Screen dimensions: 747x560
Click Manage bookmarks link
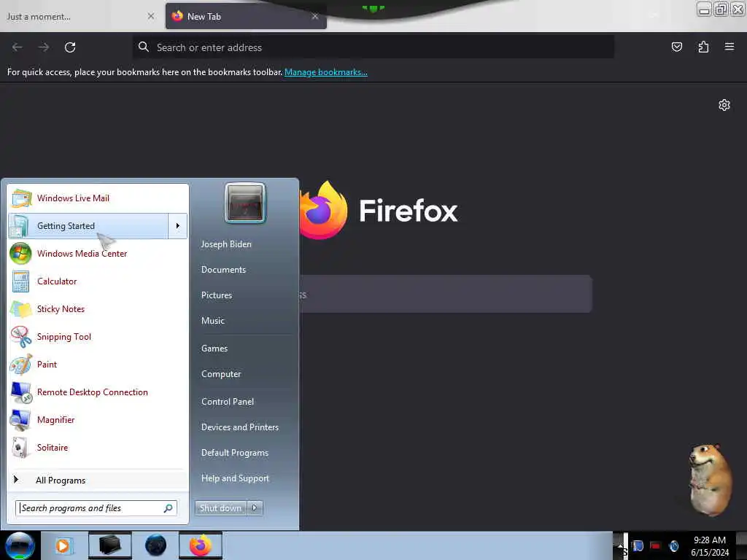[x=326, y=72]
